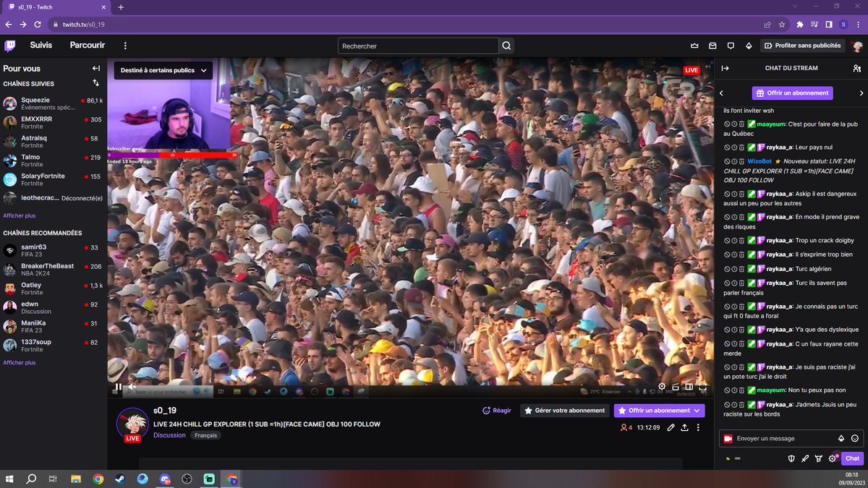
Task: Show more recommended channels 'Afficher plus'
Action: coord(20,362)
